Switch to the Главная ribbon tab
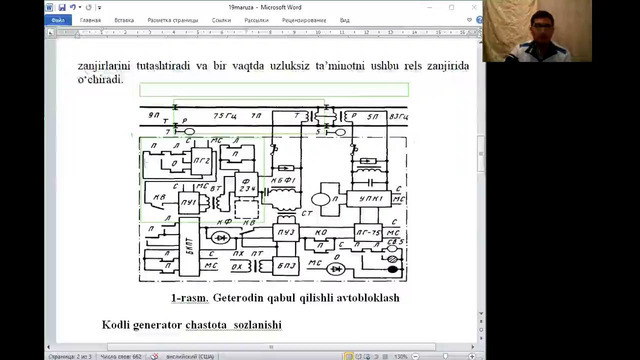 pos(90,20)
